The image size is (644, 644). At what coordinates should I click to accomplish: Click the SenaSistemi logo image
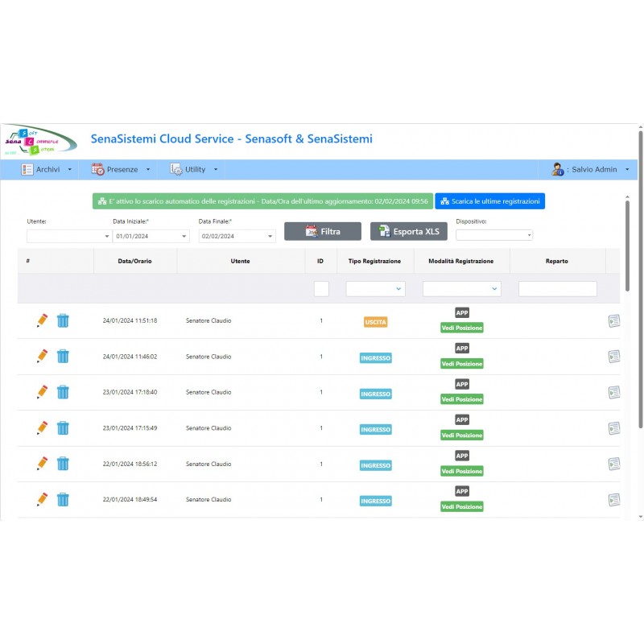point(39,140)
